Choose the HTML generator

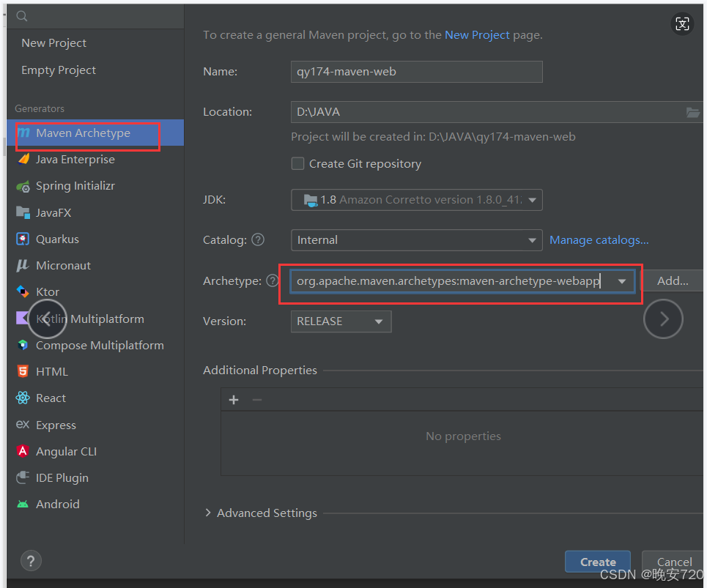coord(51,372)
